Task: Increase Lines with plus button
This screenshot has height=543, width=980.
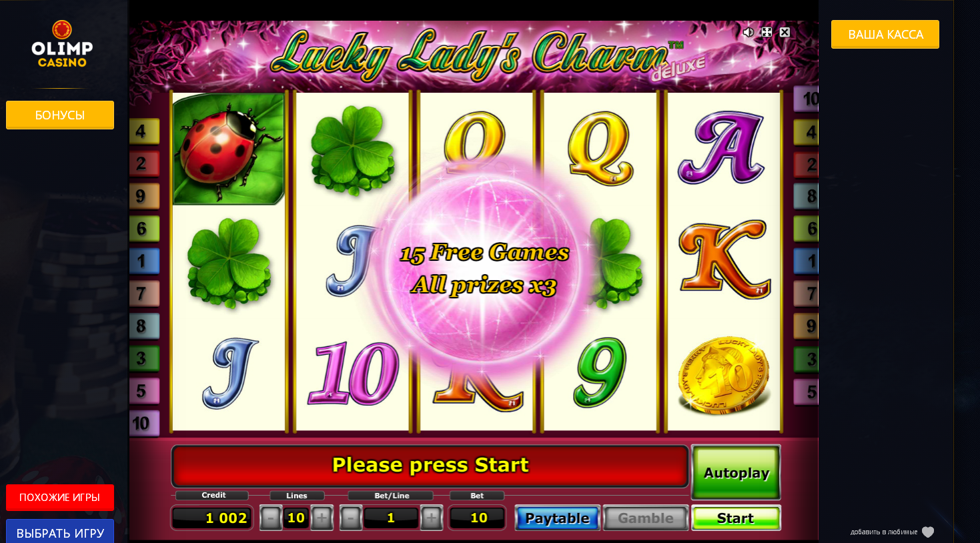Action: 322,518
